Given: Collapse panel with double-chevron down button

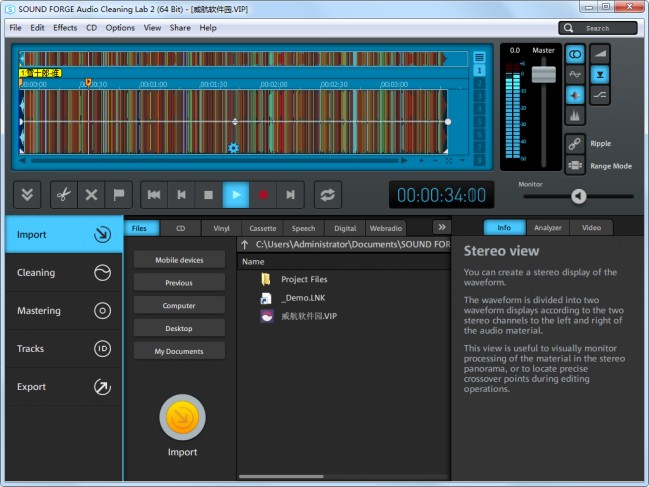Looking at the screenshot, I should tap(27, 194).
